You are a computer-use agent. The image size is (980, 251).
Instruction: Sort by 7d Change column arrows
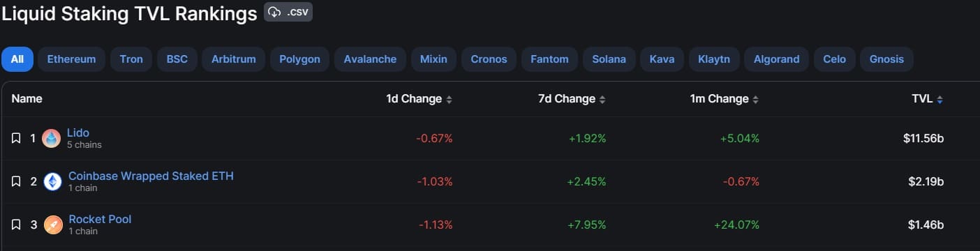coord(602,100)
